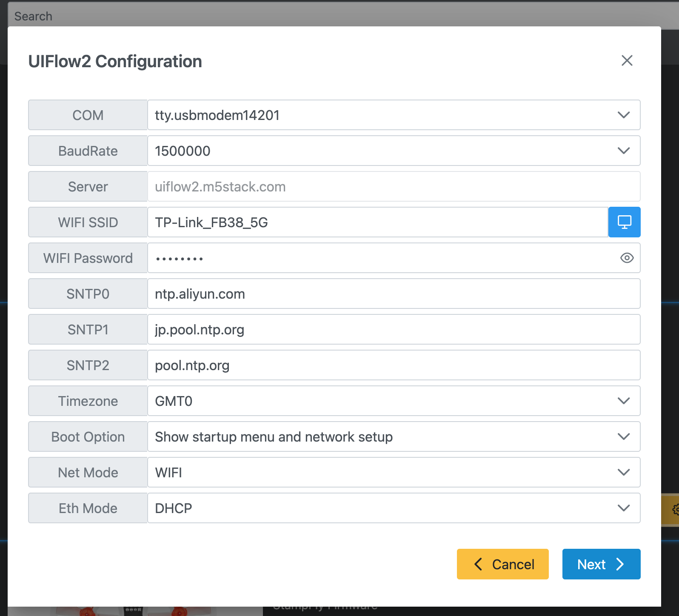Open the Net Mode dropdown
Viewport: 679px width, 616px height.
(x=394, y=472)
